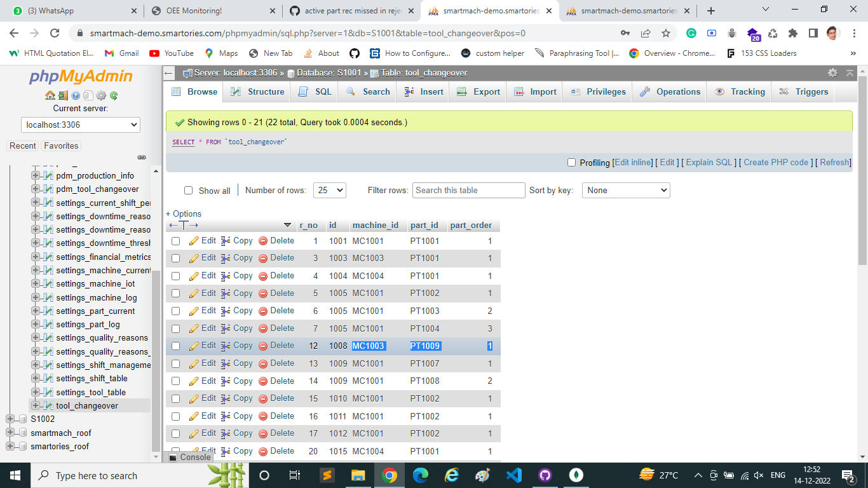Viewport: 868px width, 488px height.
Task: Open the Console panel at the bottom
Action: (x=194, y=457)
